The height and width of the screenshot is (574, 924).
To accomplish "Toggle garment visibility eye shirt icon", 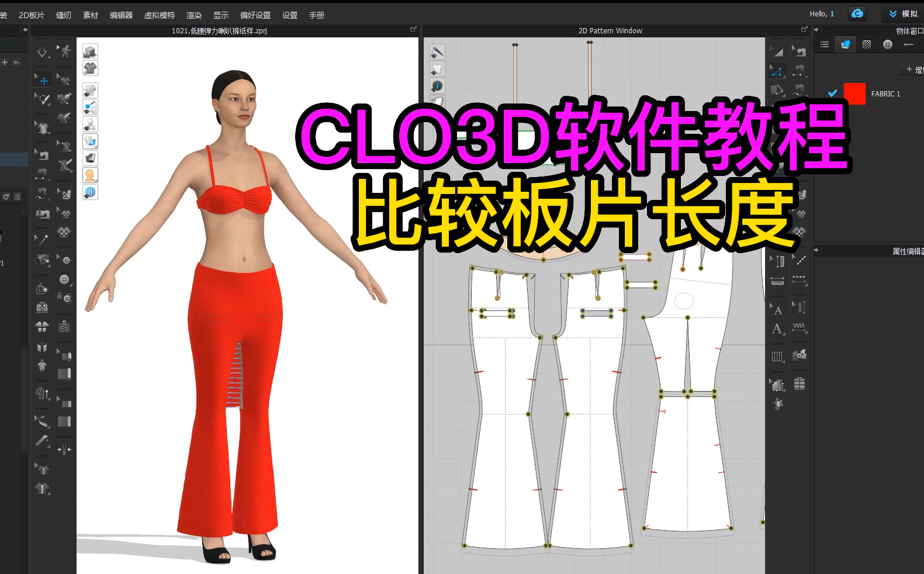I will coord(90,90).
